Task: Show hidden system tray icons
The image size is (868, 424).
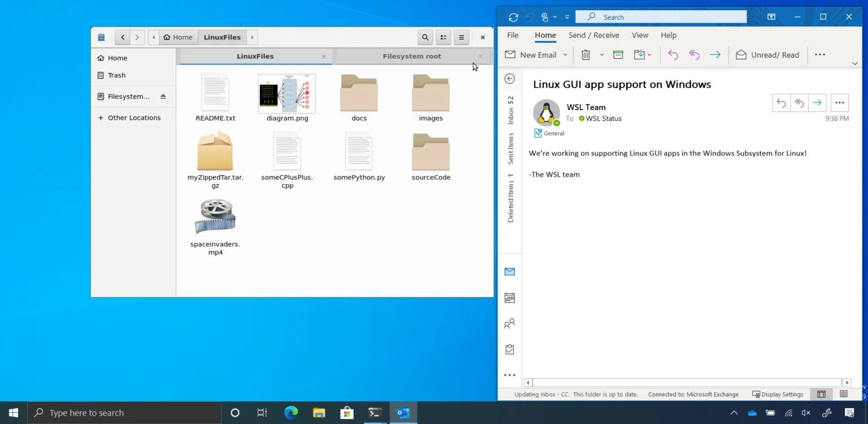Action: click(734, 413)
